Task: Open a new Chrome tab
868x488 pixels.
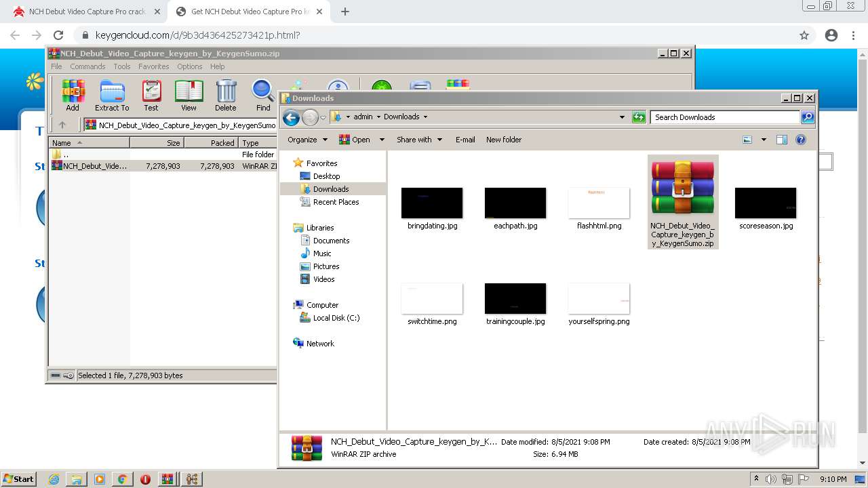Action: 345,12
